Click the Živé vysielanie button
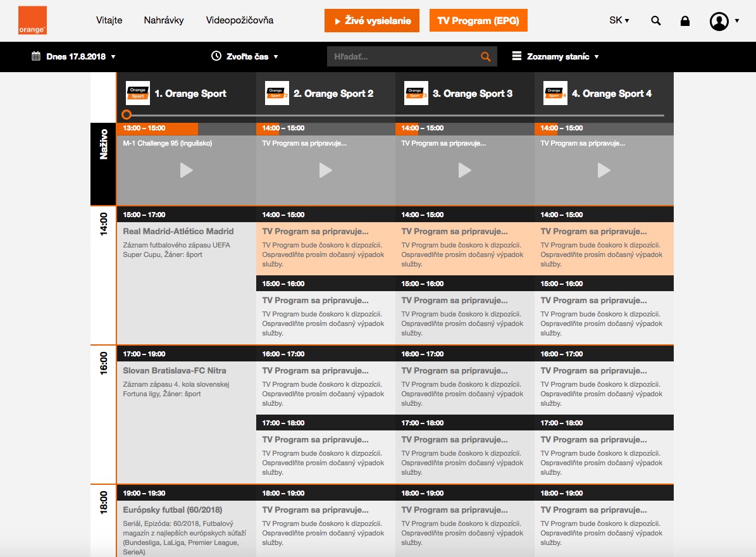This screenshot has width=756, height=557. coord(372,21)
